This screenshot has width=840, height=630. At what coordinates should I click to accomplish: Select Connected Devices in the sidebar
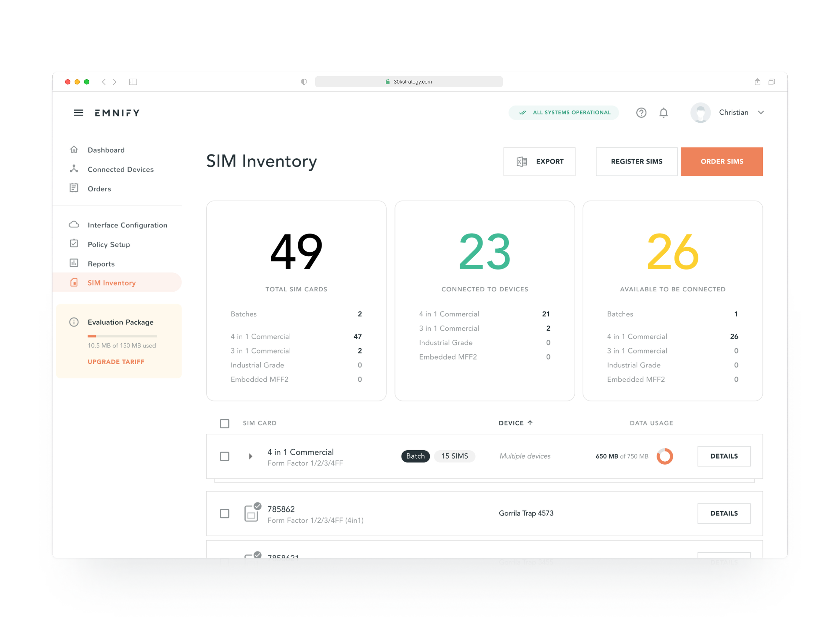121,169
